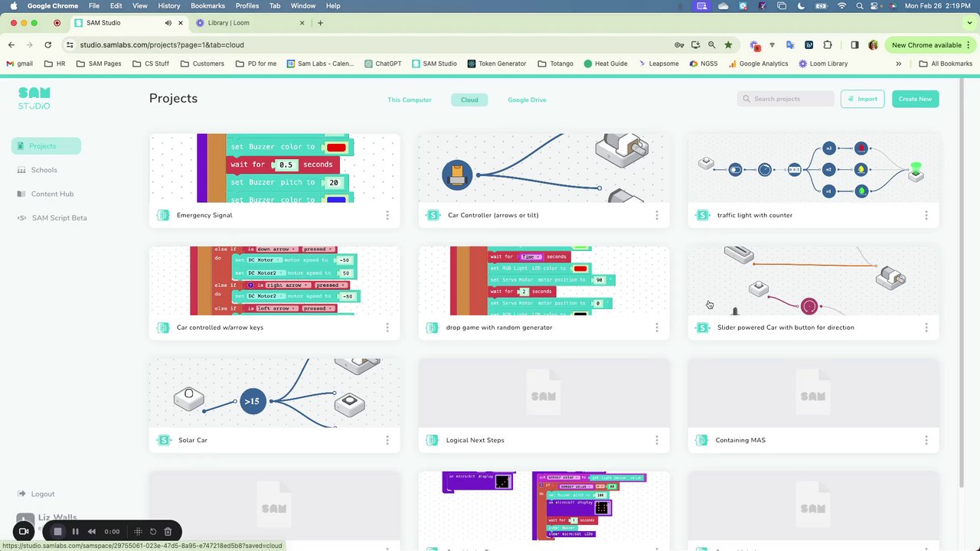Open the Google Analytics bookmark

[x=758, y=64]
